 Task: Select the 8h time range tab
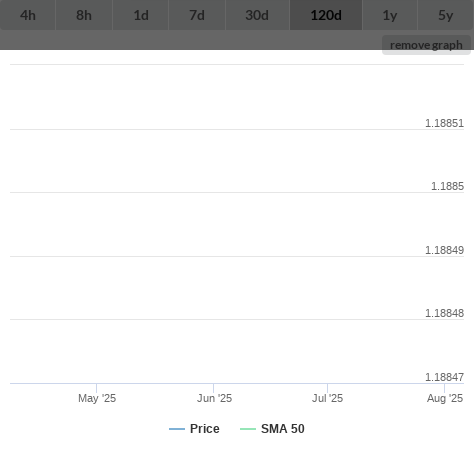click(84, 15)
